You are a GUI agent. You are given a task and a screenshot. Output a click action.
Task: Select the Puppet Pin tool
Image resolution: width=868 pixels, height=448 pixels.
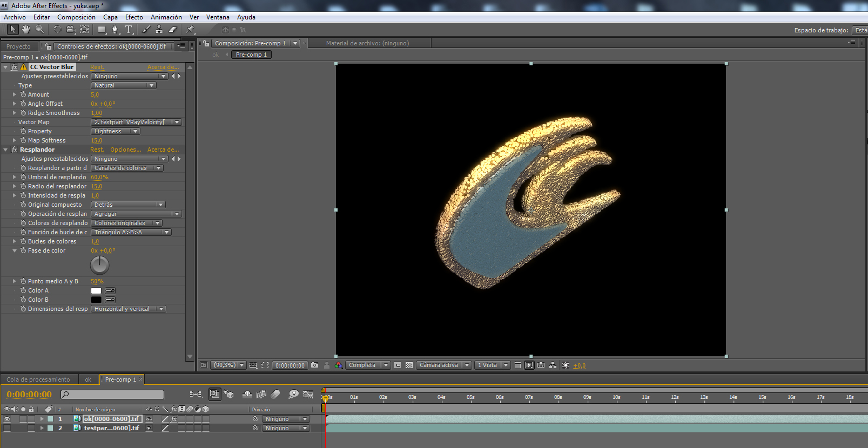191,30
